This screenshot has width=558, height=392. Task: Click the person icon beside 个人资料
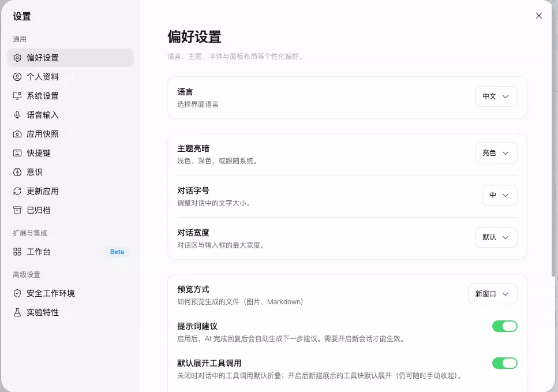tap(17, 77)
